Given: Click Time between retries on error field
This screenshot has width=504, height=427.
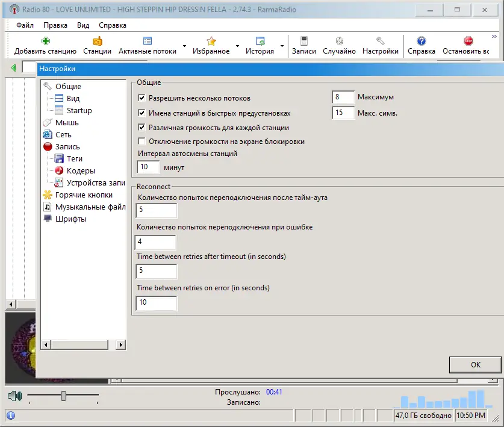Looking at the screenshot, I should point(156,303).
